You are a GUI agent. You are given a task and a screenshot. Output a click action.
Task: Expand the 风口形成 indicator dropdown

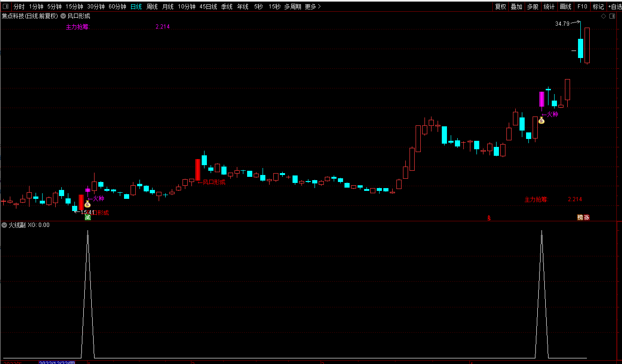pos(63,16)
